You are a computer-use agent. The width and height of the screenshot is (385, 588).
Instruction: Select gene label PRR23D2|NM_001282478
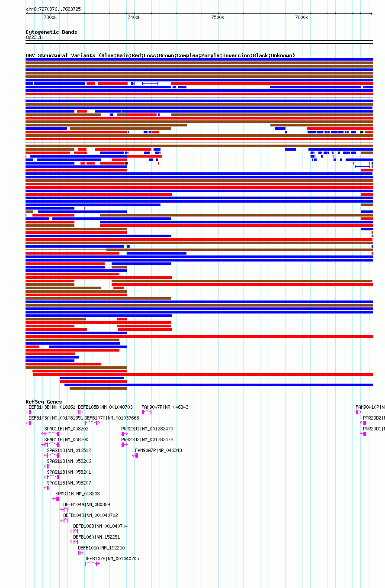(x=147, y=439)
